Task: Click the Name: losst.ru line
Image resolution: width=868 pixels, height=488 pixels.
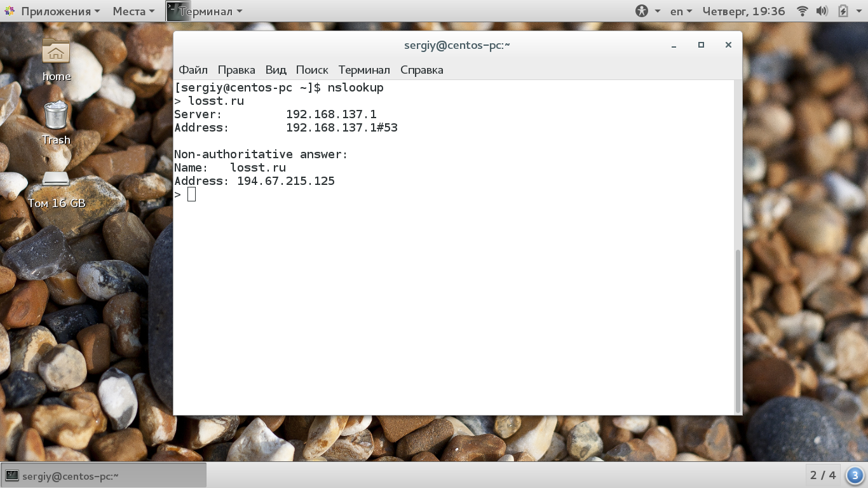Action: click(230, 168)
